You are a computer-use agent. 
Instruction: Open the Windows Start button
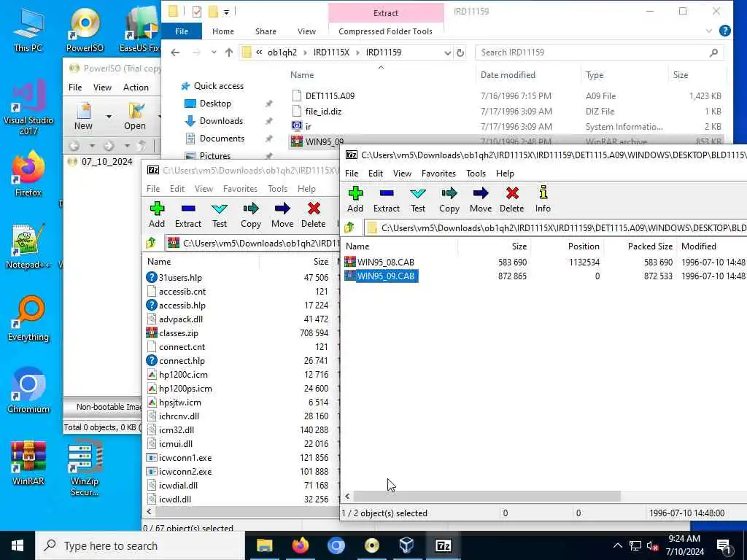pyautogui.click(x=18, y=545)
